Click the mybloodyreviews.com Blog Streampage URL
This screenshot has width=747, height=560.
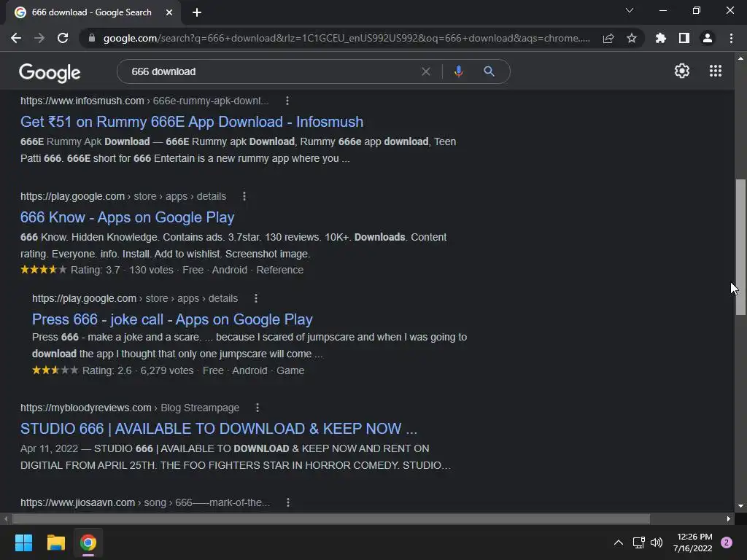130,408
